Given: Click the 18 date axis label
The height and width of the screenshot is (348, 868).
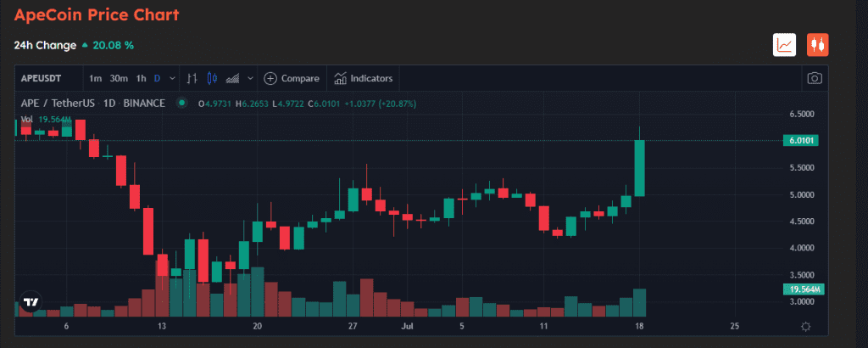Looking at the screenshot, I should pos(640,326).
